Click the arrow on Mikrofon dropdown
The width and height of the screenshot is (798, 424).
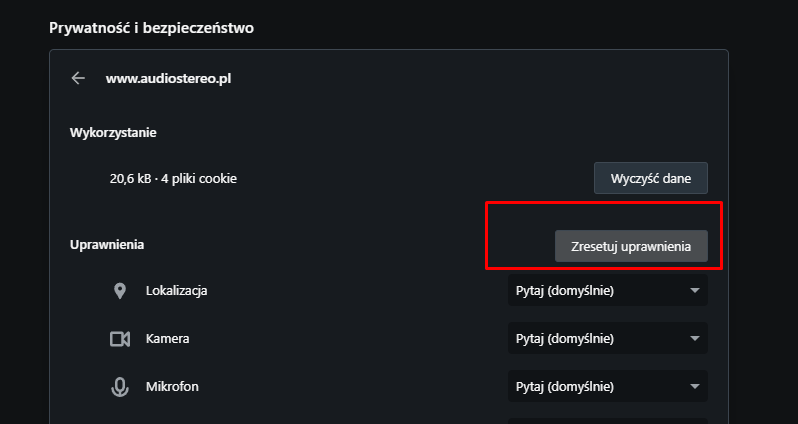click(x=695, y=386)
